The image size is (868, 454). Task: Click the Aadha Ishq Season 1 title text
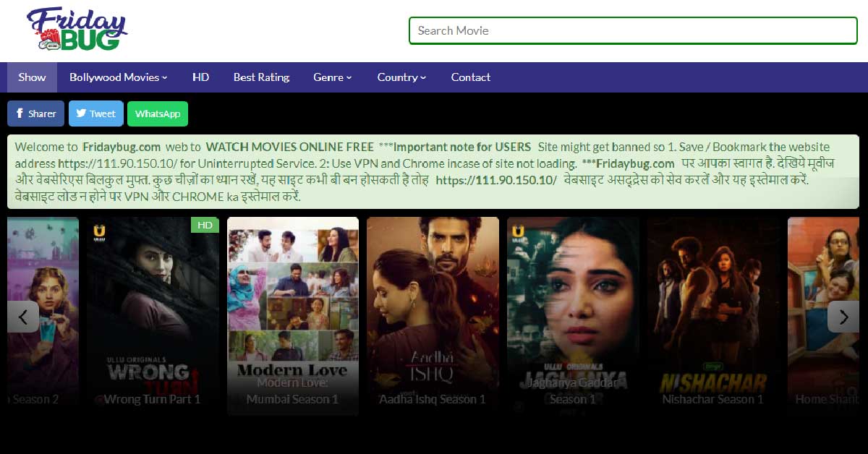click(433, 399)
